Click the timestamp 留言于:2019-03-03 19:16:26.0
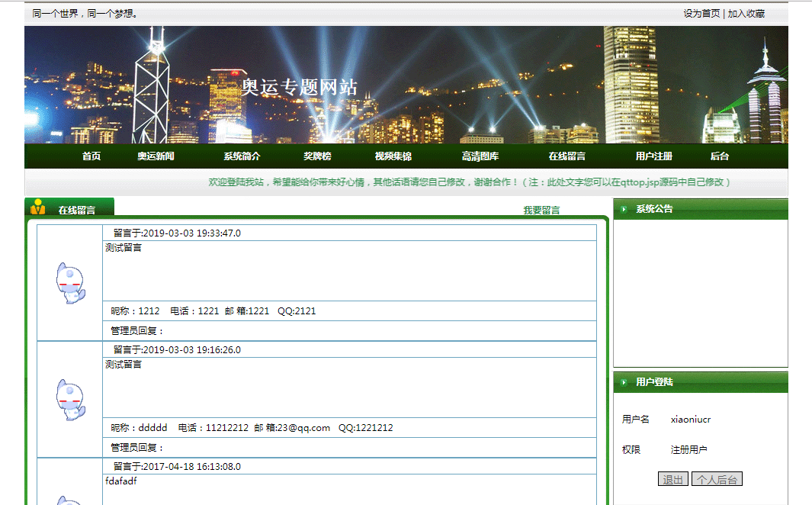This screenshot has width=812, height=505. (177, 349)
